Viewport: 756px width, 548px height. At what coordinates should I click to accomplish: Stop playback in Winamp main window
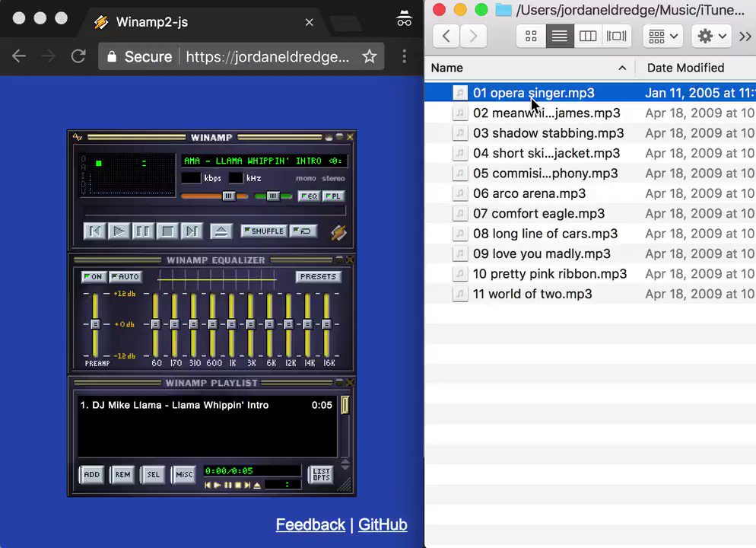click(167, 231)
